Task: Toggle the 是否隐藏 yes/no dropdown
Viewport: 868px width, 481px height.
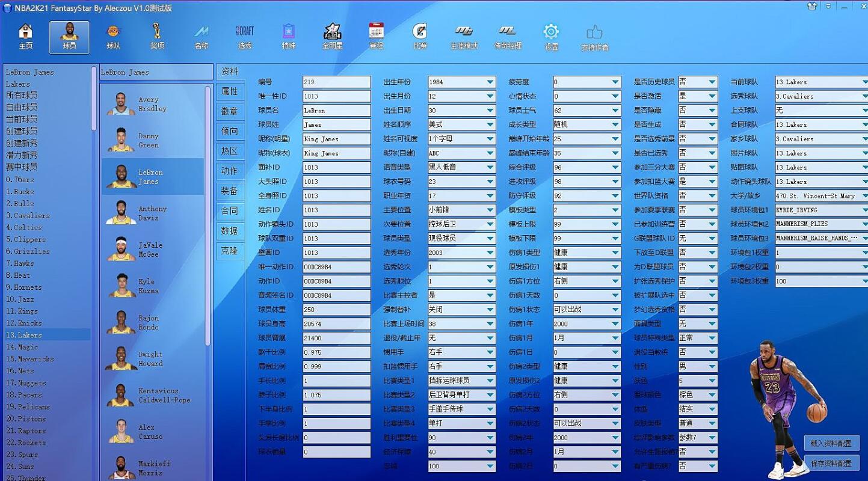Action: (698, 110)
